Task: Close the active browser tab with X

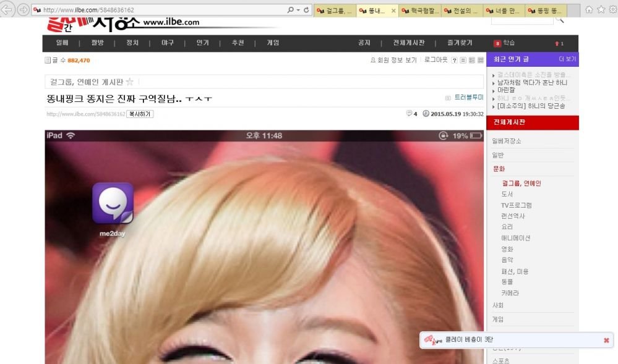Action: pyautogui.click(x=393, y=11)
